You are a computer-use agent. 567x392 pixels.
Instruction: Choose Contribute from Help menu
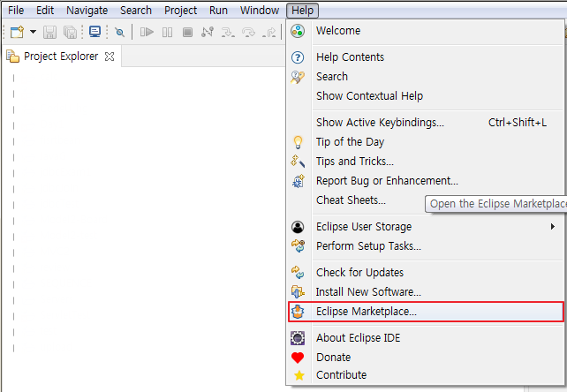pyautogui.click(x=426, y=375)
